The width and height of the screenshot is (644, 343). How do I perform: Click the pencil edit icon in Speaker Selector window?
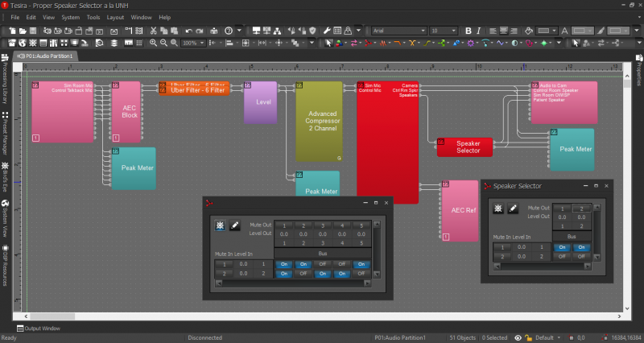click(x=513, y=209)
